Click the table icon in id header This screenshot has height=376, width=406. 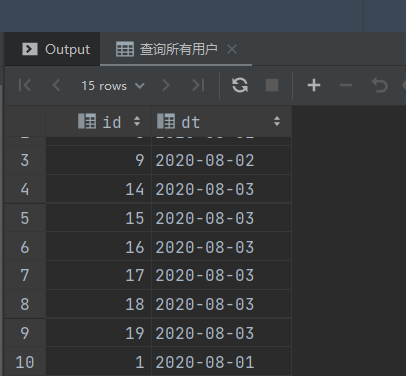pos(87,121)
